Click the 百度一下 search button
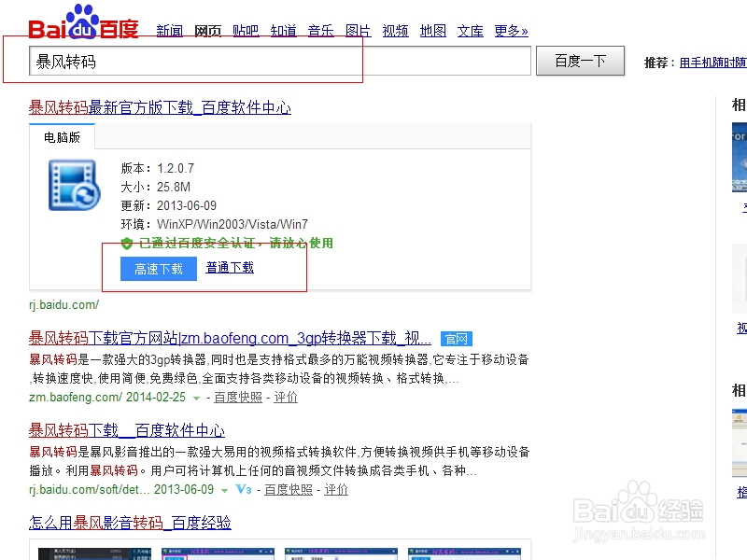Viewport: 747px width, 560px height. click(580, 61)
